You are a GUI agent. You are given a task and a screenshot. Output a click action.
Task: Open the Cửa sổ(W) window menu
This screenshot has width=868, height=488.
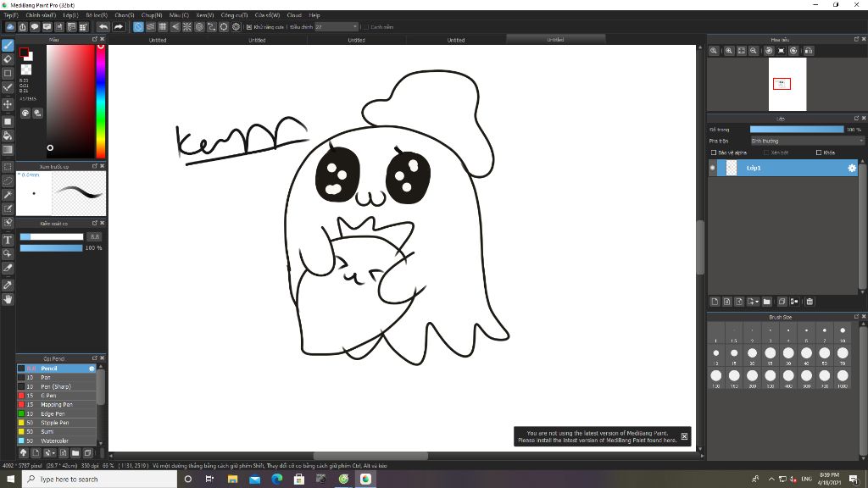[x=267, y=15]
